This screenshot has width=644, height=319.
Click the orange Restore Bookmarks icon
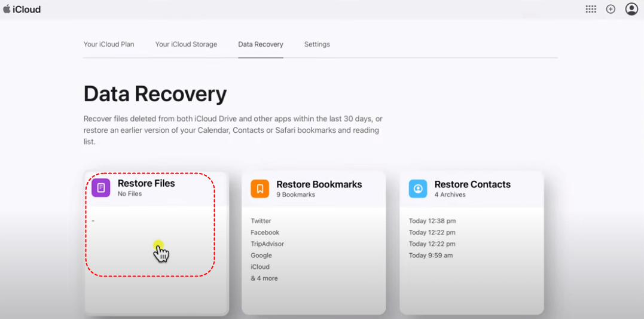pos(260,189)
